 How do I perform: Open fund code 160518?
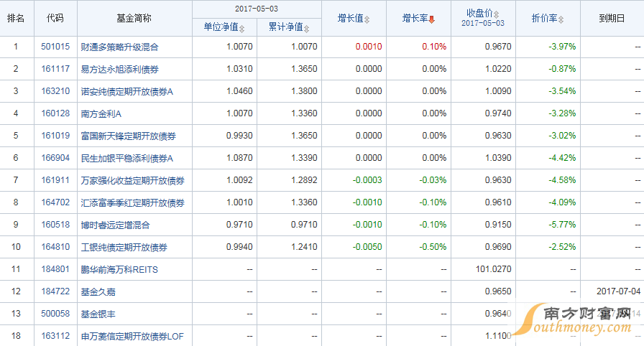pyautogui.click(x=55, y=225)
